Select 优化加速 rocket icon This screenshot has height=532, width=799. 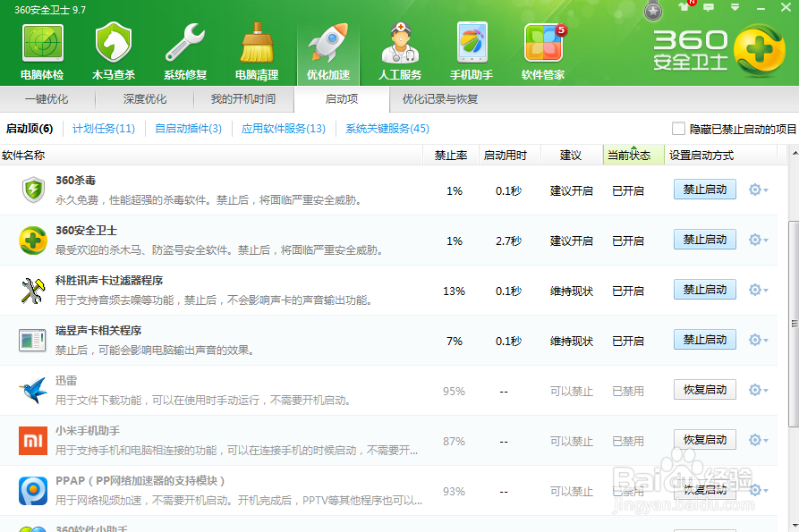[x=328, y=42]
